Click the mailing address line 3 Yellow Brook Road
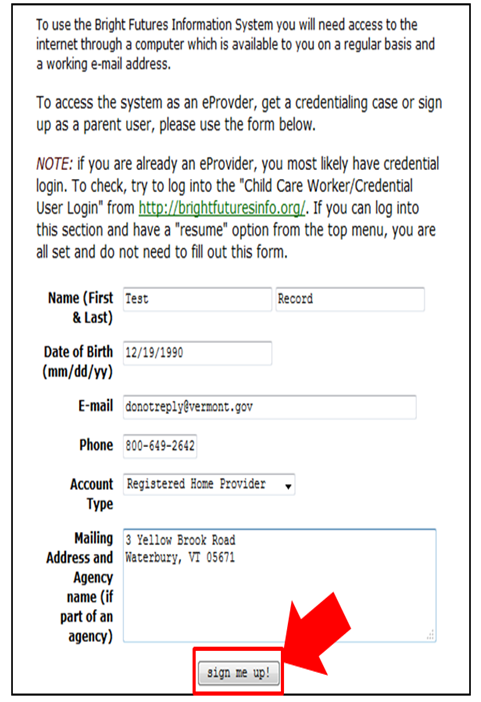Screen dimensions: 481x702 [x=180, y=540]
